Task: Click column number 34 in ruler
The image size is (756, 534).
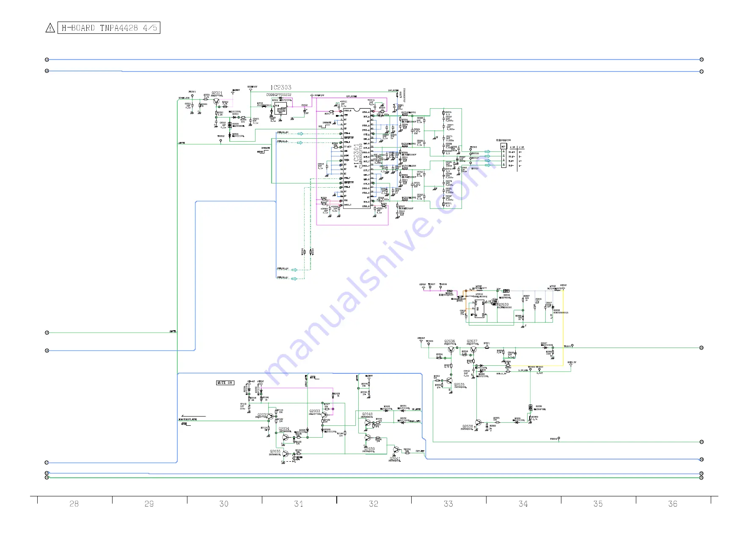Action: [523, 504]
